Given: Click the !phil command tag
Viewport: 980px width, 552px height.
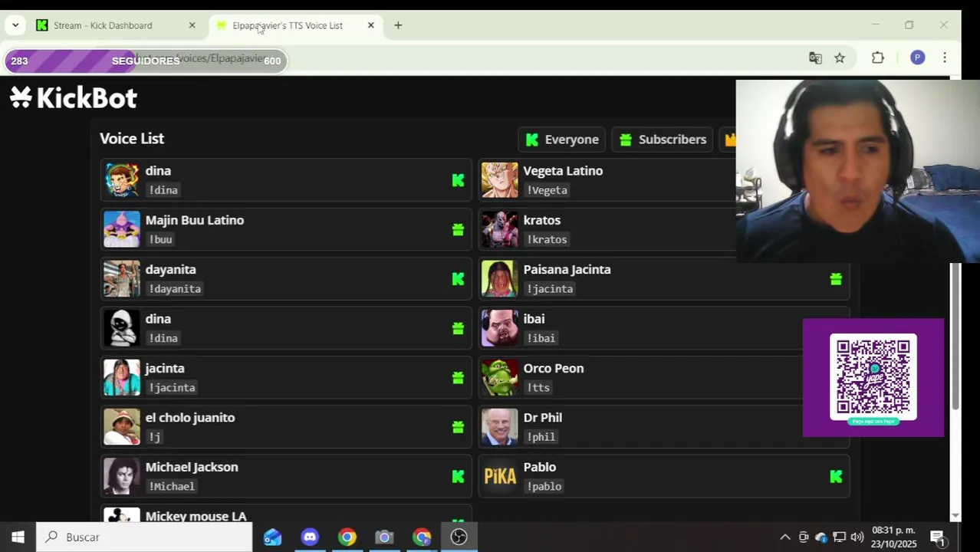Looking at the screenshot, I should click(x=541, y=437).
